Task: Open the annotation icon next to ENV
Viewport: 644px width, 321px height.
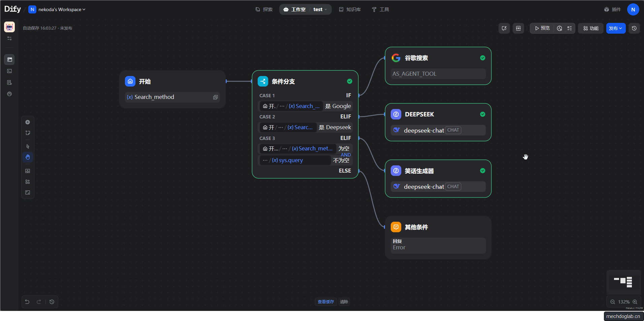Action: pos(505,28)
